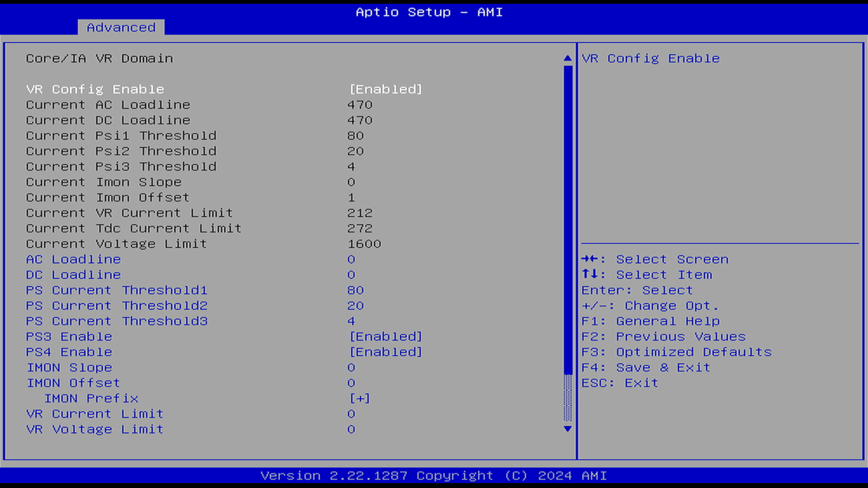This screenshot has width=868, height=488.
Task: Select the DC Loadline value field
Action: pos(351,275)
